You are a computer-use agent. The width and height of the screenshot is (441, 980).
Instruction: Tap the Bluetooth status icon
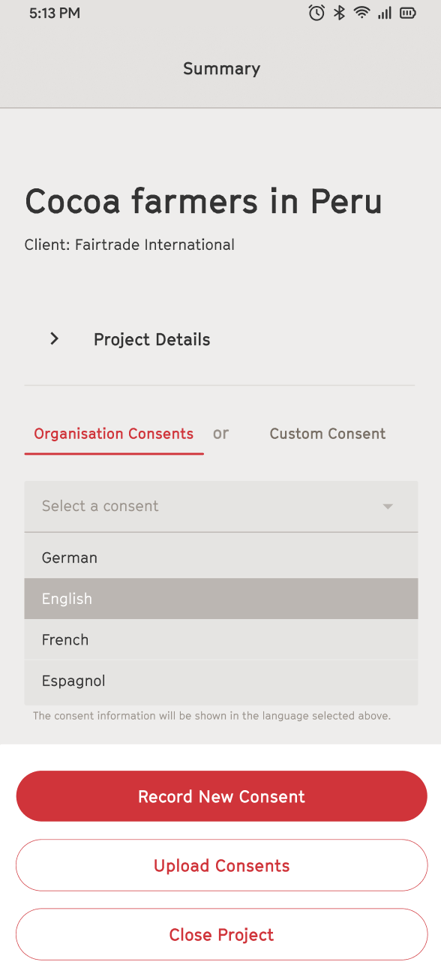pos(339,13)
